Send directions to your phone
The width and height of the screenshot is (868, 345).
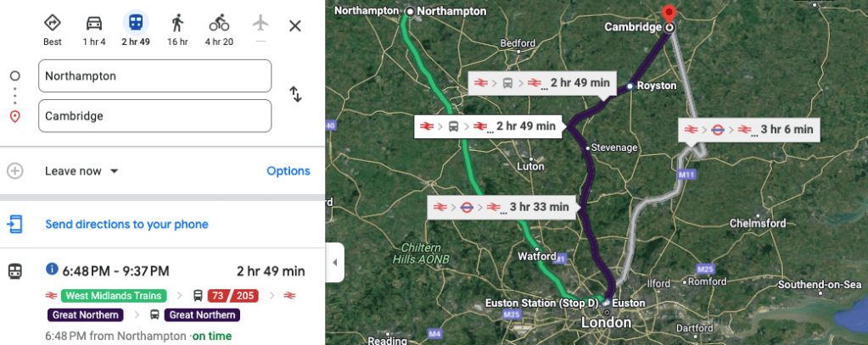click(126, 225)
